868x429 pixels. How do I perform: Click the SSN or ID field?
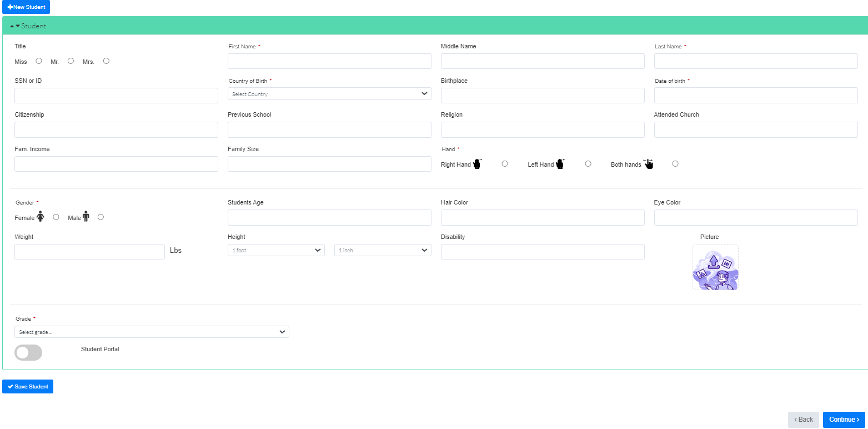116,96
